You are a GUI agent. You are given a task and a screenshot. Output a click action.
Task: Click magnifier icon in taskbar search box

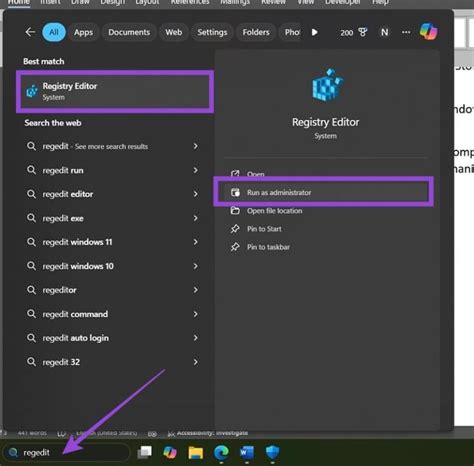[13, 452]
